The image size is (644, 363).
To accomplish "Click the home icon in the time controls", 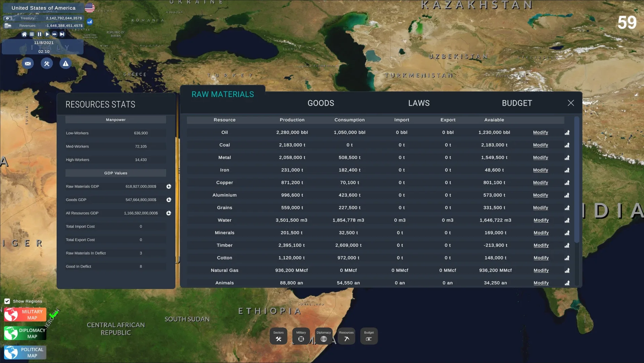I will (x=24, y=34).
